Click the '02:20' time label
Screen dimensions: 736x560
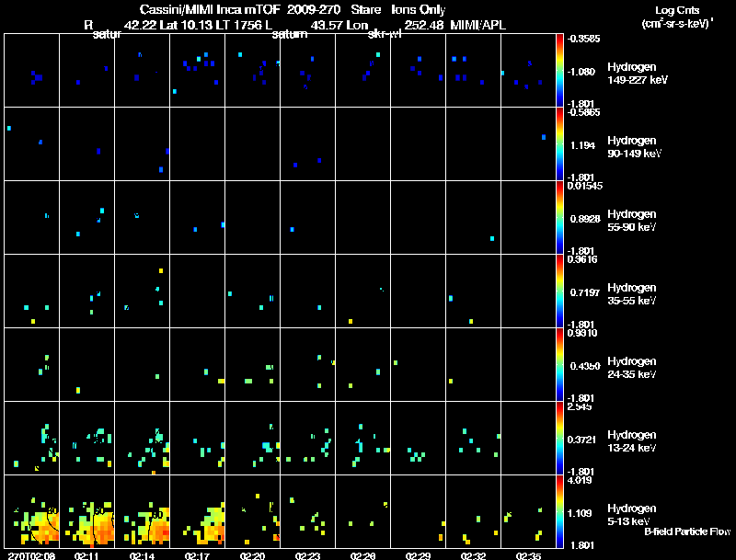point(252,555)
